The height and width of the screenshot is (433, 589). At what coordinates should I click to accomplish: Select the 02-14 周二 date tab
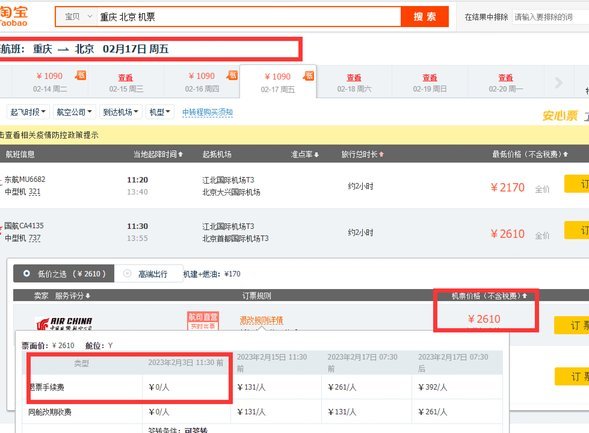click(x=50, y=82)
